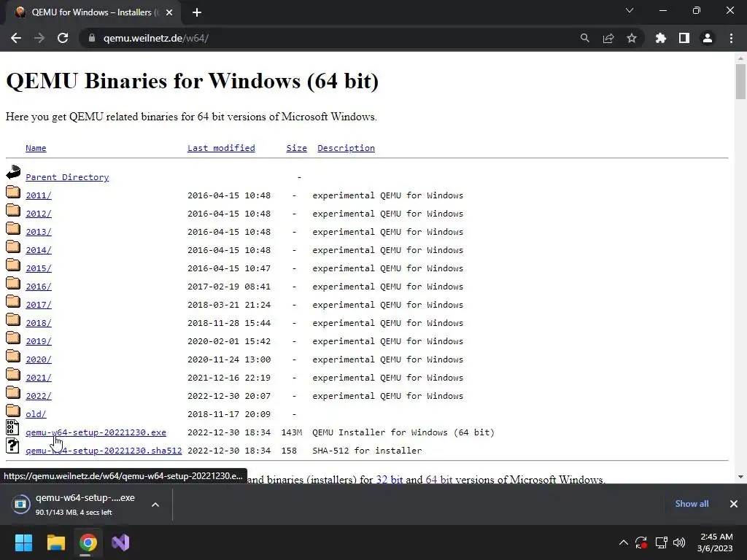Click the address bar URL
The image size is (747, 560).
point(156,38)
